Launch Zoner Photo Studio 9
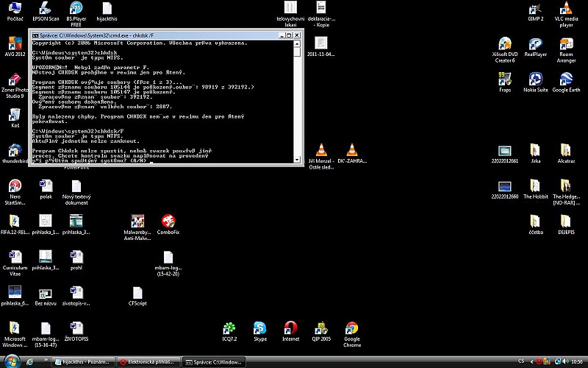588x368 pixels. coord(15,85)
